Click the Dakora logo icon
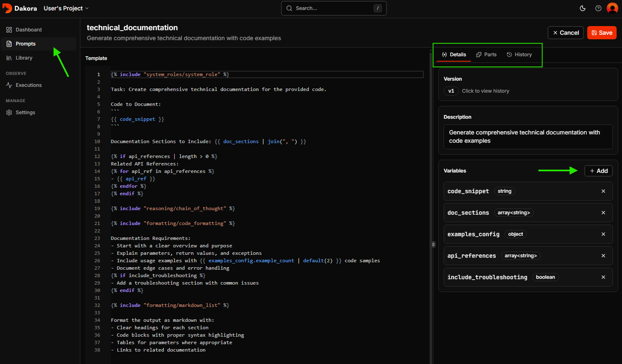 tap(7, 8)
